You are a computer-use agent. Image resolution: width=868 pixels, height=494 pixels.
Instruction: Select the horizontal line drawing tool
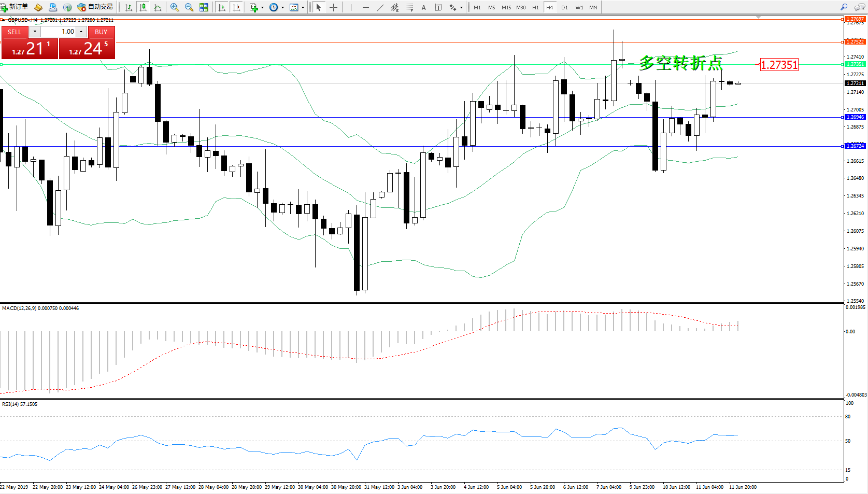(x=366, y=7)
